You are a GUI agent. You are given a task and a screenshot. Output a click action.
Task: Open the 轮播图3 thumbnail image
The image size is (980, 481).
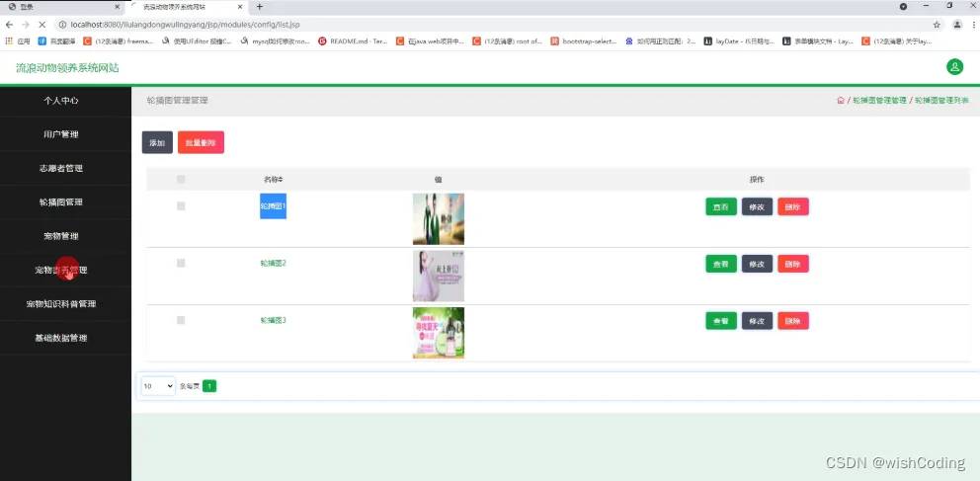pos(438,333)
